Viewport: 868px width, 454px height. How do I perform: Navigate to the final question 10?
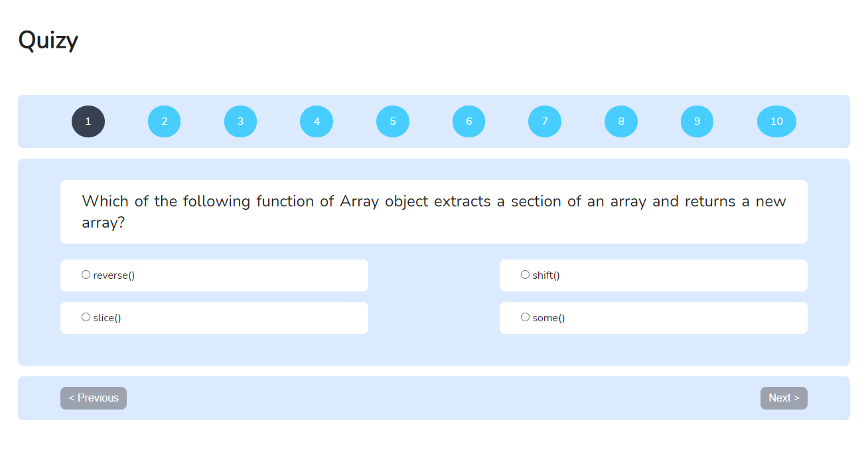click(x=776, y=121)
